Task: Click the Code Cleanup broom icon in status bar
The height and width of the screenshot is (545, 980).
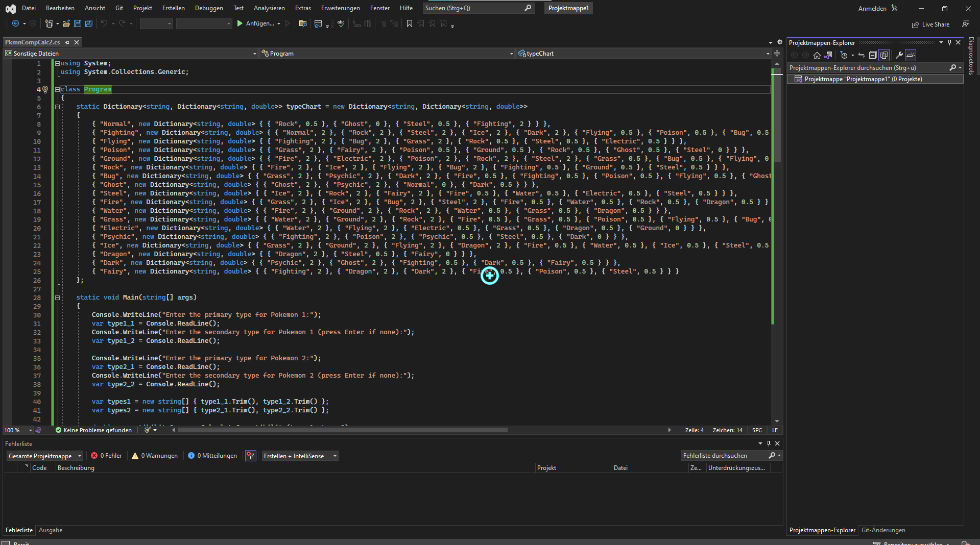Action: click(147, 430)
